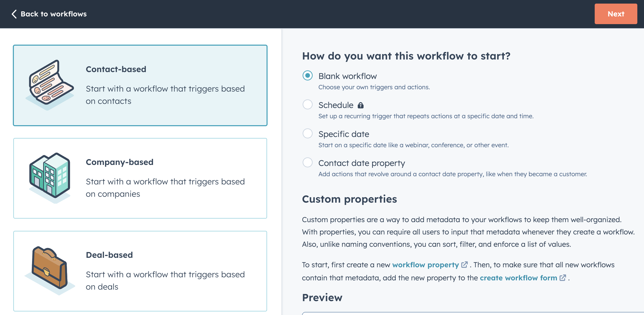This screenshot has width=644, height=315.
Task: Choose the Company-based workflow card
Action: pos(140,178)
